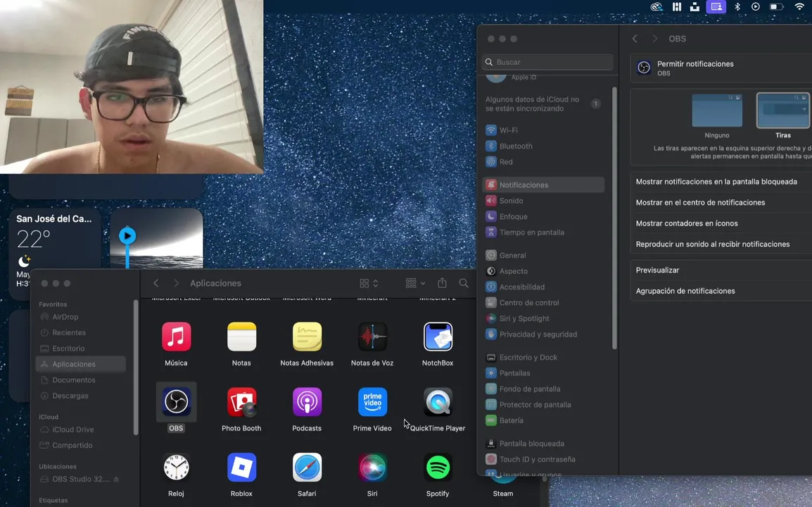
Task: Open Red network settings pane
Action: (543, 162)
